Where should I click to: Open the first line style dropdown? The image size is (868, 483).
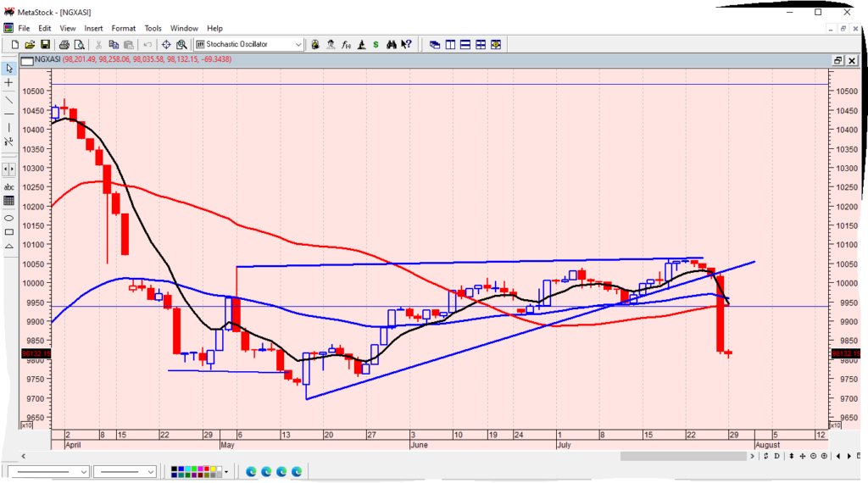point(83,471)
